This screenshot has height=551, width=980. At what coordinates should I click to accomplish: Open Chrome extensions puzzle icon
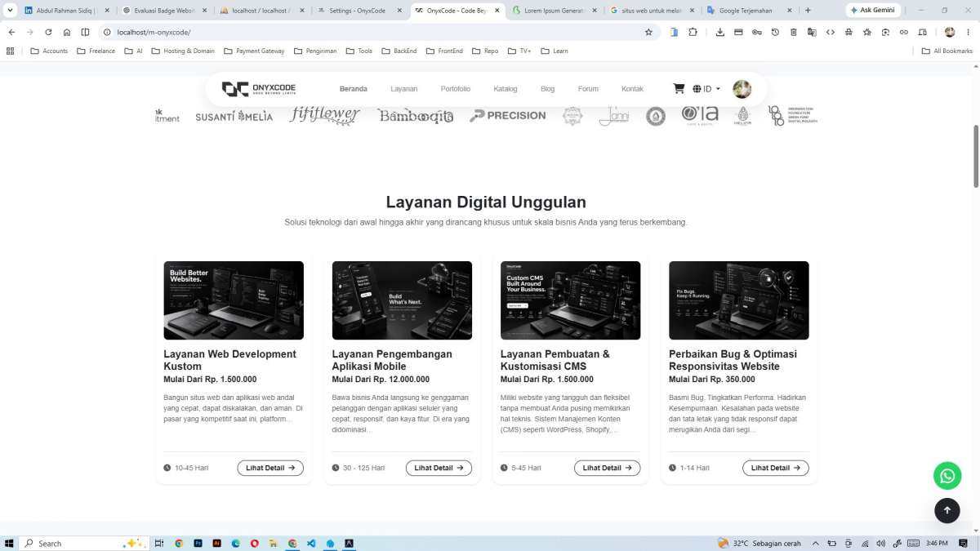point(693,32)
